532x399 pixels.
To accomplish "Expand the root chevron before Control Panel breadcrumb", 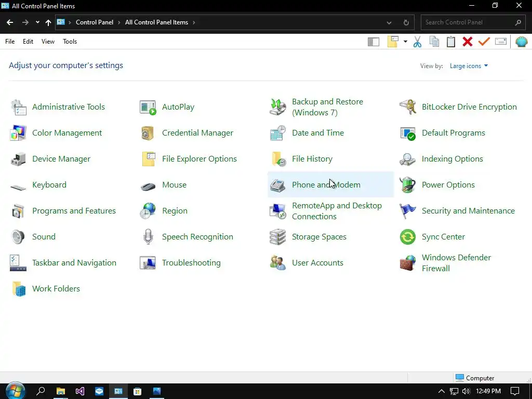I will pos(70,22).
